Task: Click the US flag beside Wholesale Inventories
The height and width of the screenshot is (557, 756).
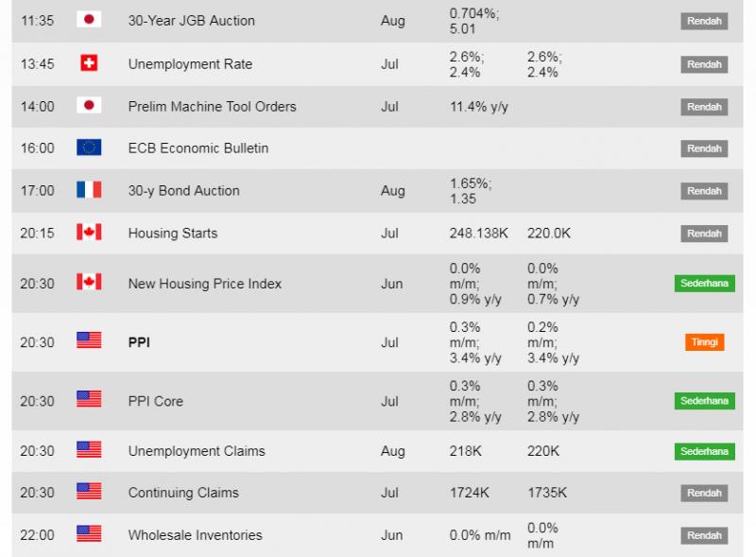Action: pos(89,533)
